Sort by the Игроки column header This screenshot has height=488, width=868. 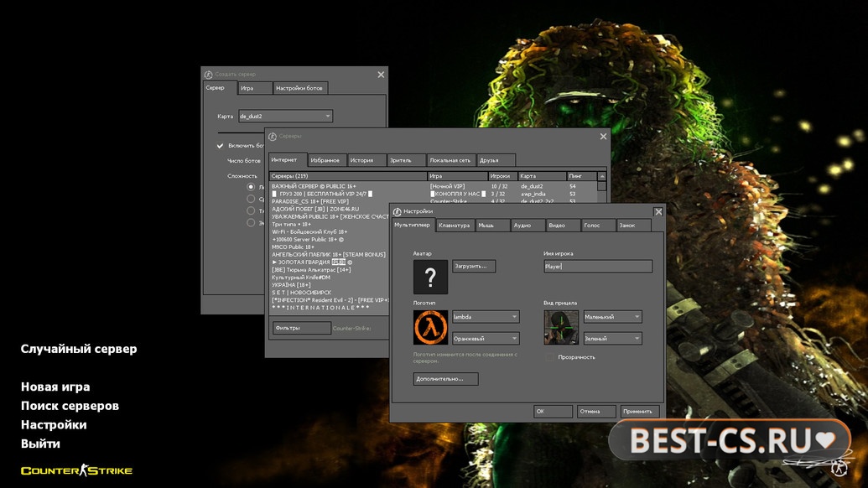502,176
